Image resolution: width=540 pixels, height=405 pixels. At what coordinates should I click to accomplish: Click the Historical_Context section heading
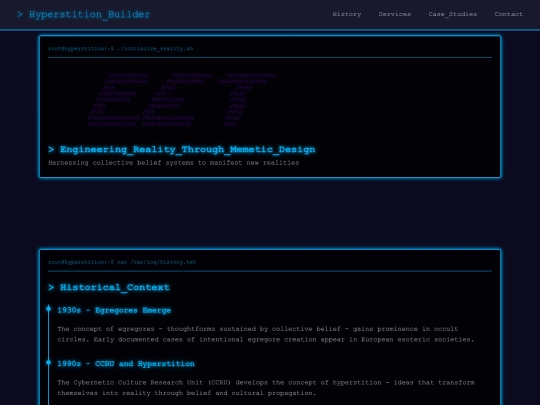pyautogui.click(x=109, y=287)
